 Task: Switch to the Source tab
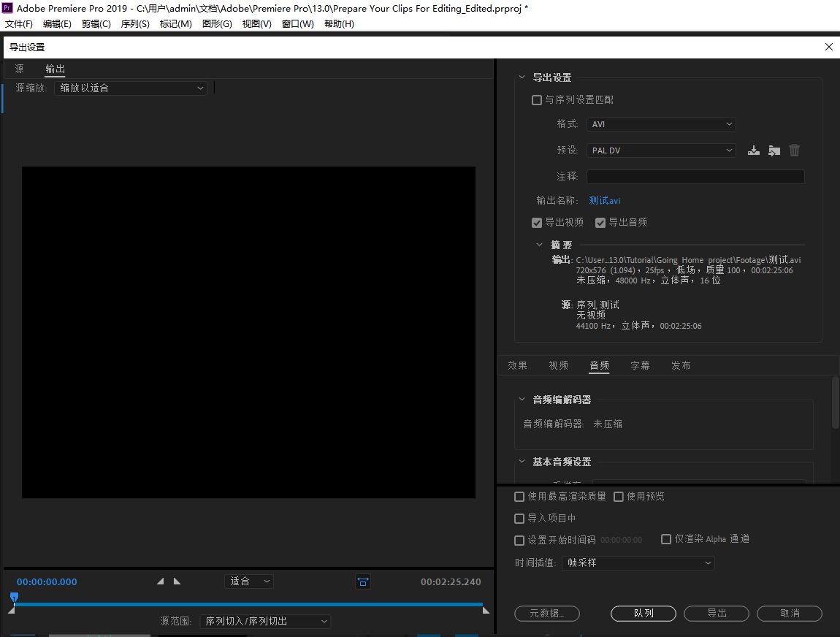19,69
